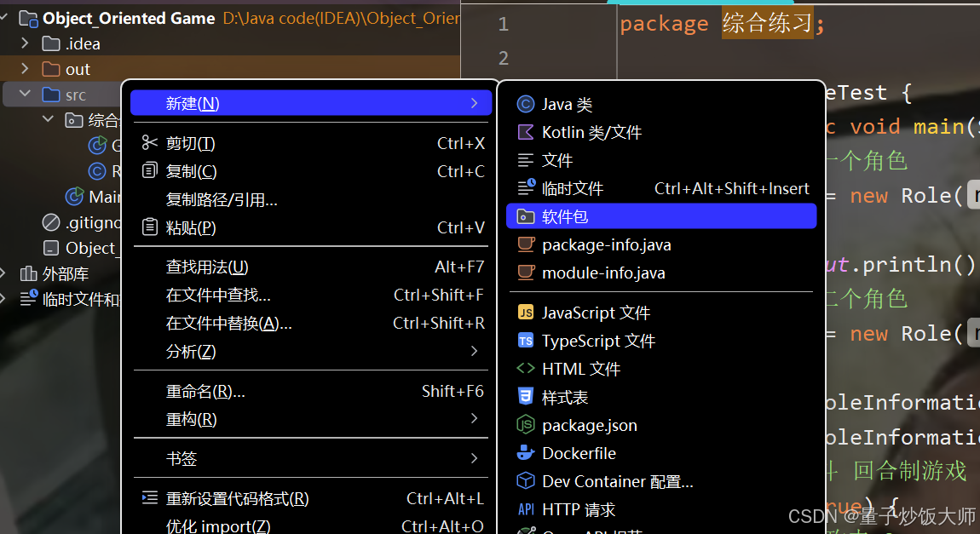Create a TypeScript 文件
Image resolution: width=980 pixels, height=534 pixels.
661,341
